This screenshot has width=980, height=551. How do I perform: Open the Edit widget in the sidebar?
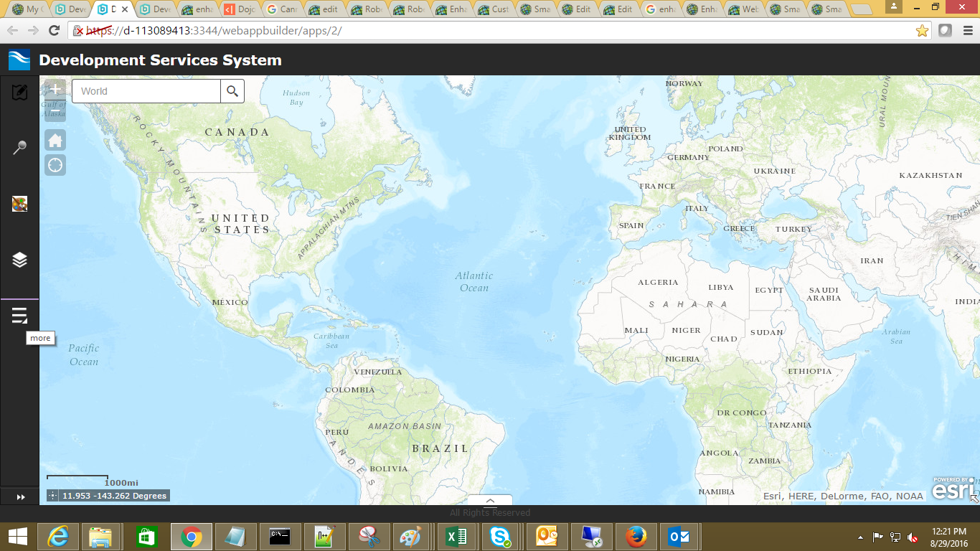tap(19, 93)
